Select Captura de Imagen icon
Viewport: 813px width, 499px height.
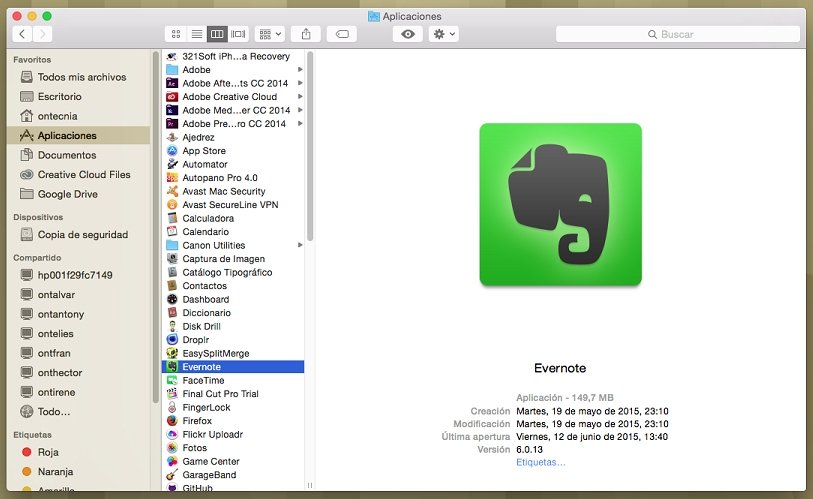[x=172, y=259]
